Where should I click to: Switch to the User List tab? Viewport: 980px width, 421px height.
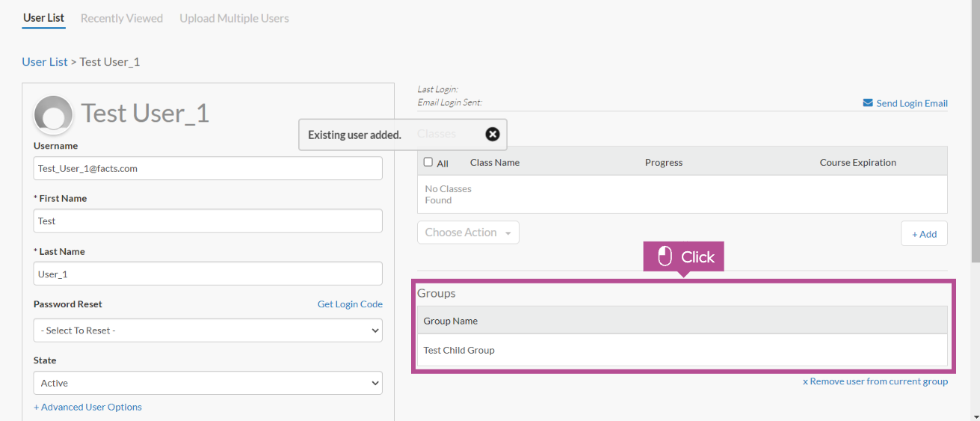pyautogui.click(x=44, y=18)
